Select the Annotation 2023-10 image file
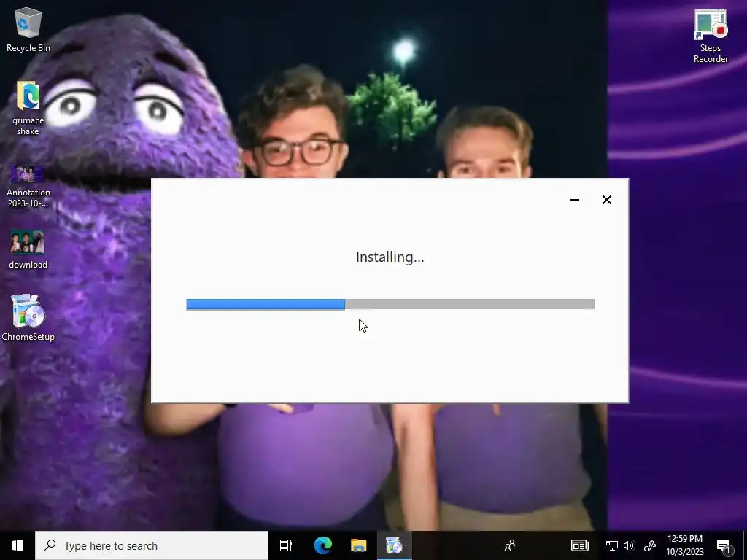 coord(28,186)
